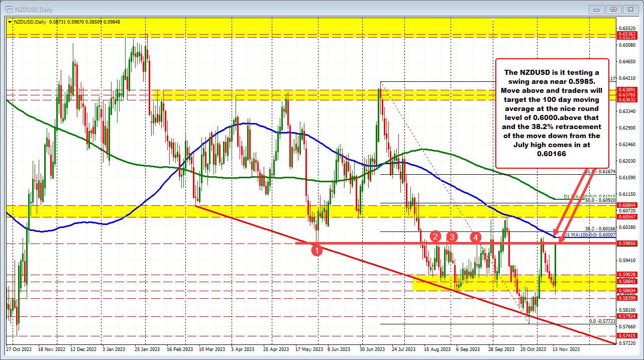
Task: Collapse the OHLC data strip disclosure arrow
Action: pyautogui.click(x=9, y=22)
